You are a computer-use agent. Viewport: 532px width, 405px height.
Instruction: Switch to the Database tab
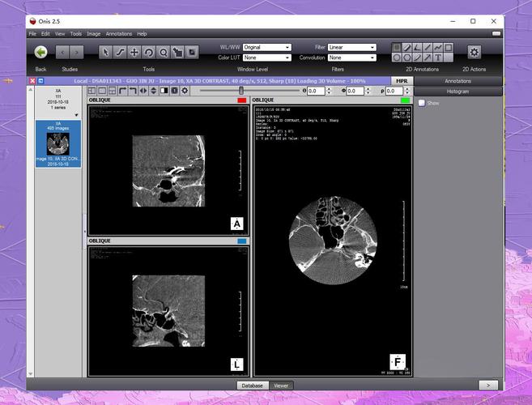pyautogui.click(x=253, y=386)
